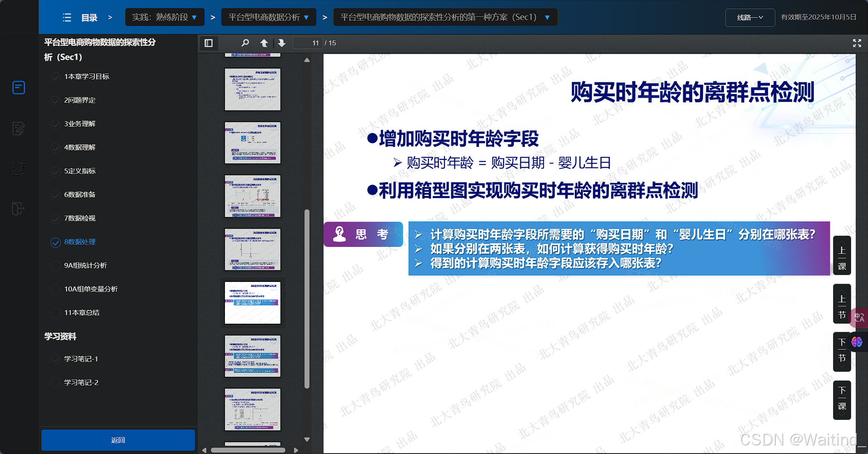Click thumbnail panel scroll up arrow
The width and height of the screenshot is (868, 454).
tap(307, 60)
